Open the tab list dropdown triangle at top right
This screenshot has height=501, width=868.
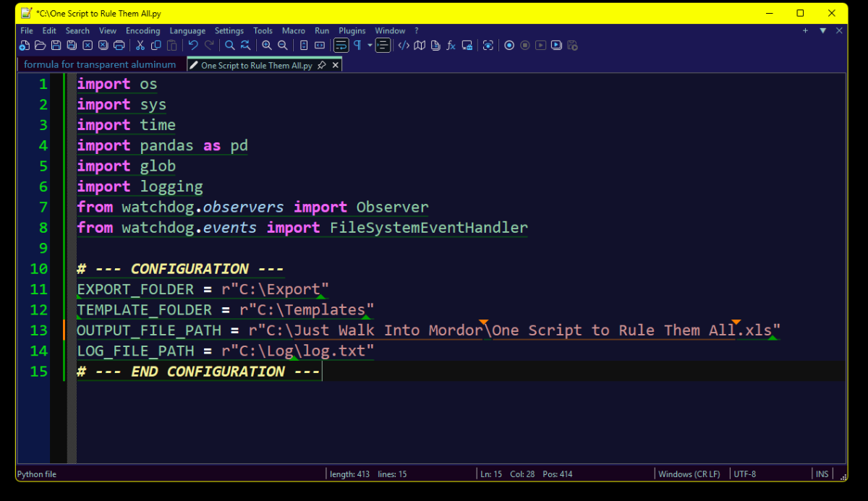(x=822, y=31)
